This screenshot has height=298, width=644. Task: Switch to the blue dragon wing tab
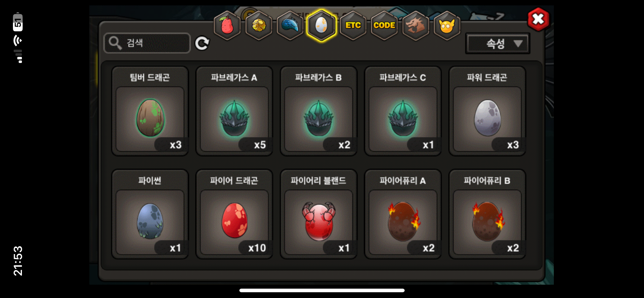coord(290,26)
